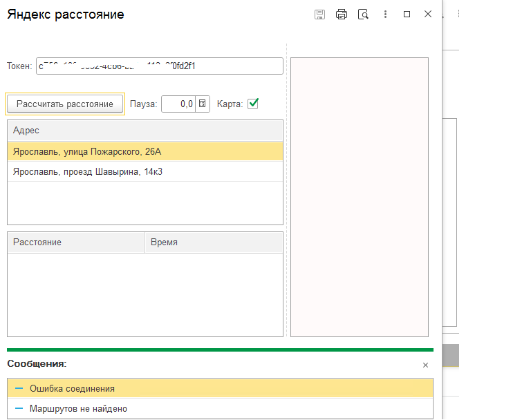Click the Пауза value field

coord(178,104)
